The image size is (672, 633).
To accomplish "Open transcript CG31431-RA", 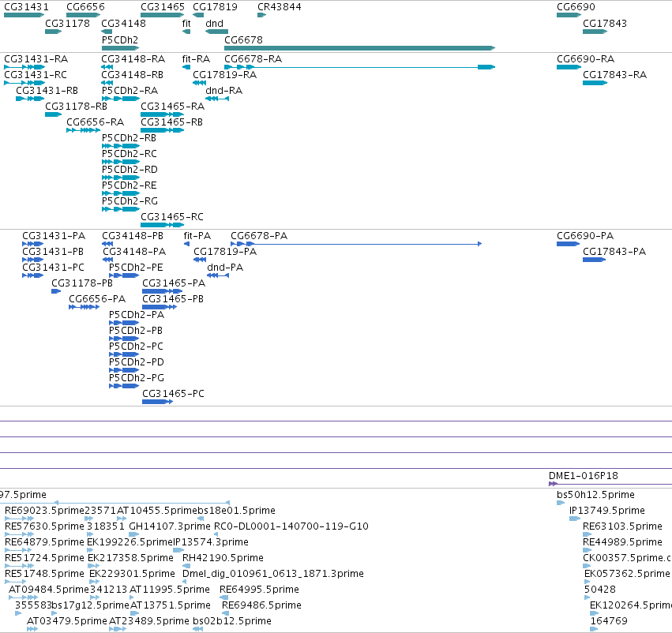I will coord(36,58).
